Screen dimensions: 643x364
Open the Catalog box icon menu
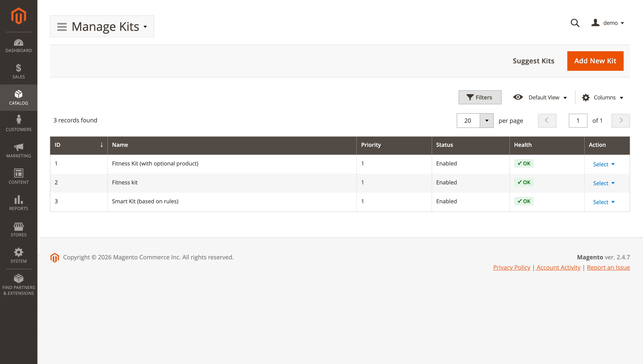coord(19,98)
